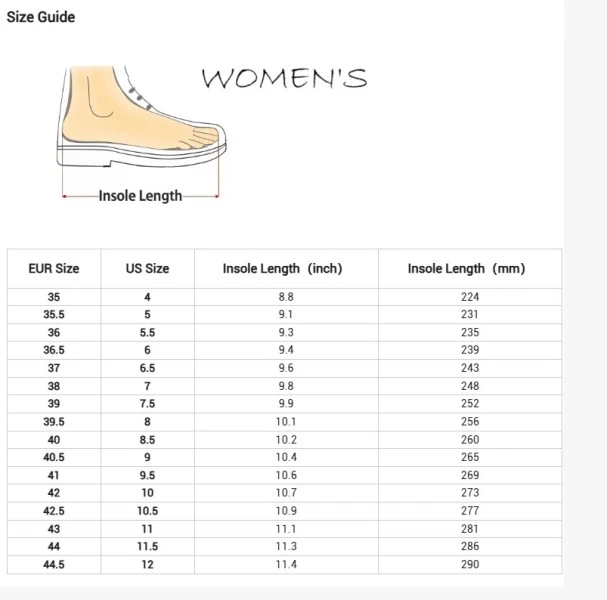Click the 10.1 inch insole value
The height and width of the screenshot is (600, 607).
pos(286,422)
